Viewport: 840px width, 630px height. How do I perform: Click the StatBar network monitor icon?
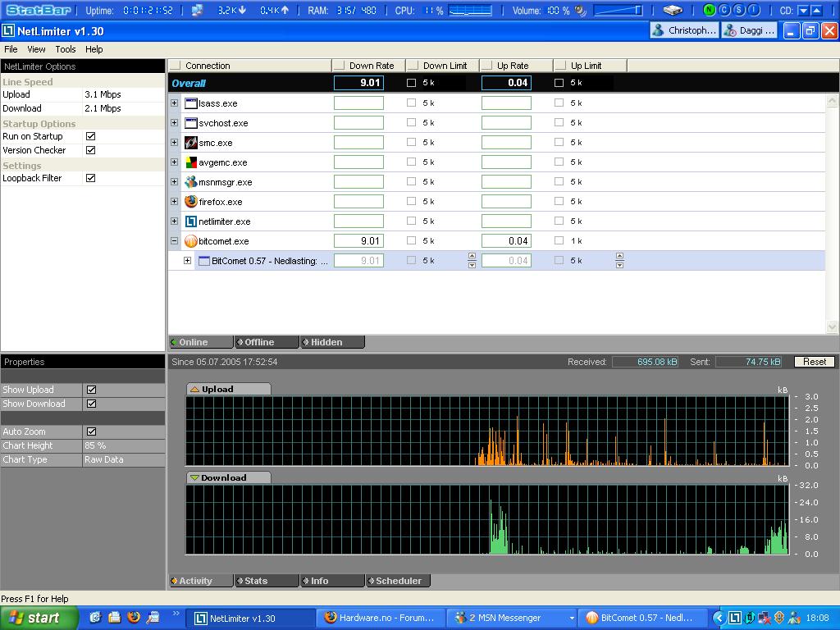(197, 10)
